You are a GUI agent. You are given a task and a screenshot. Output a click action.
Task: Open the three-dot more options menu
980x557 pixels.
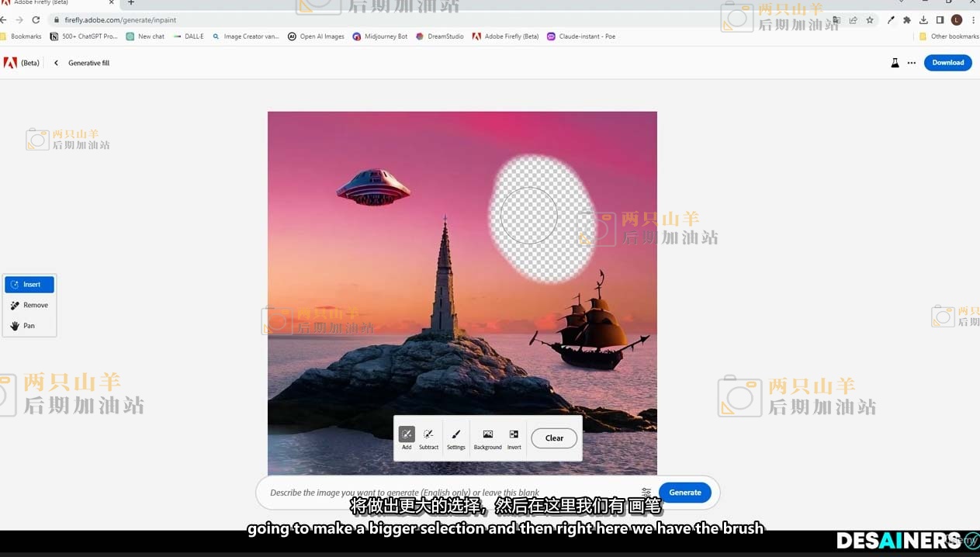[x=912, y=63]
